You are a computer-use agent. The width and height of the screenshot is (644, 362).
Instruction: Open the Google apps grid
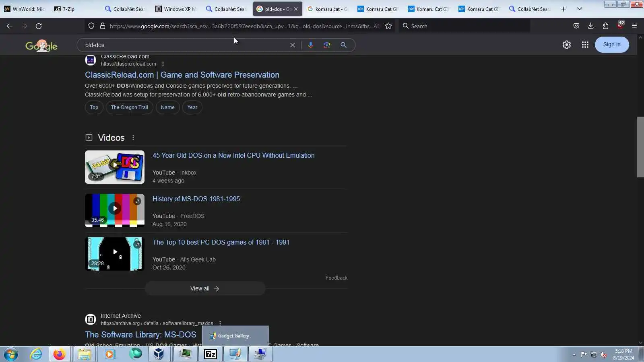coord(585,45)
